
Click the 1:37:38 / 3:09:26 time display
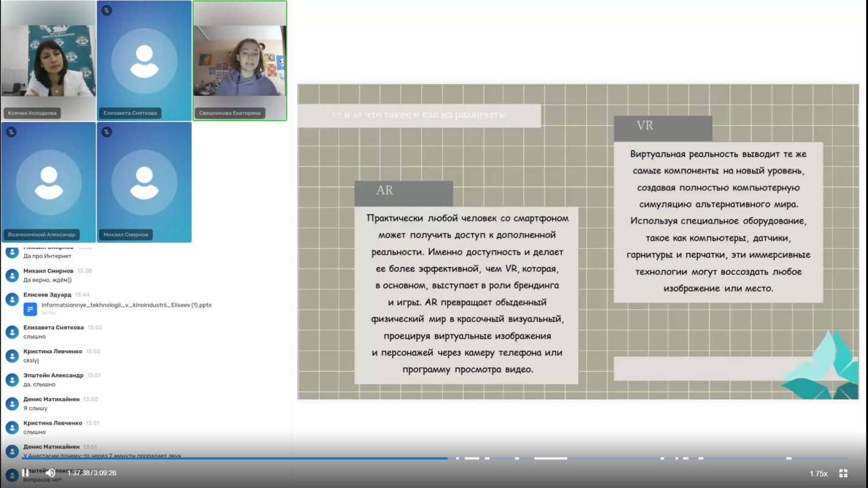92,473
